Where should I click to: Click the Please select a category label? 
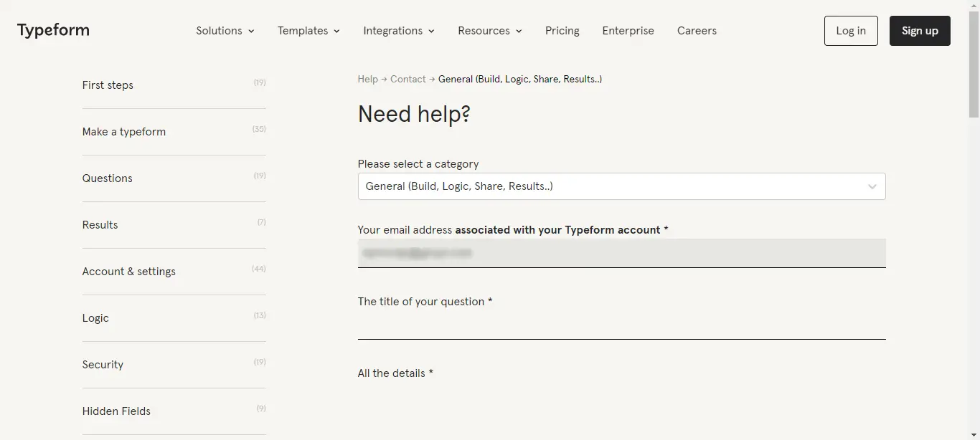(418, 164)
